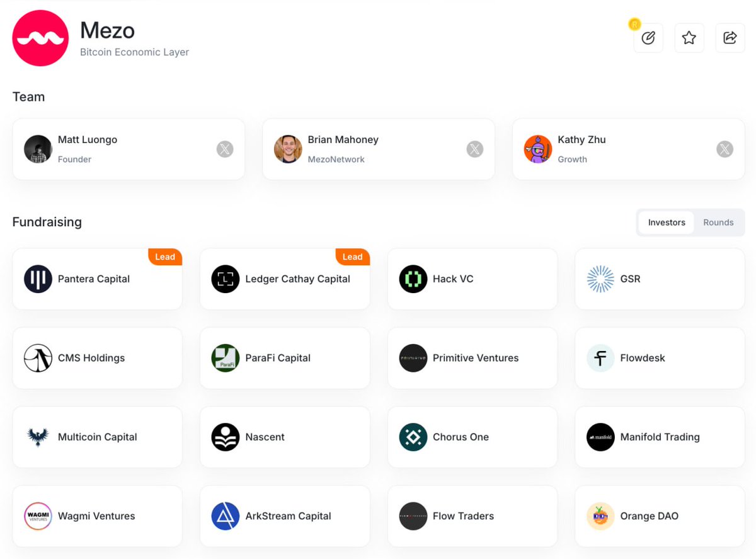This screenshot has width=756, height=559.
Task: Select the Orange DAO name text
Action: [x=650, y=516]
